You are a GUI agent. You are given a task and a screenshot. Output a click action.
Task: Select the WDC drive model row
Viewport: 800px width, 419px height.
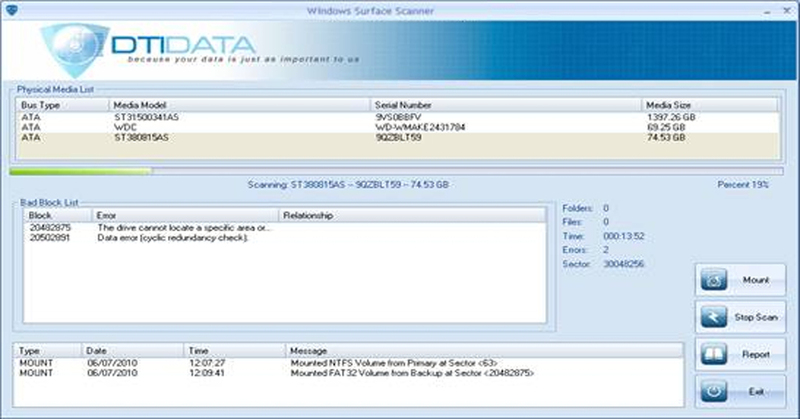point(398,128)
